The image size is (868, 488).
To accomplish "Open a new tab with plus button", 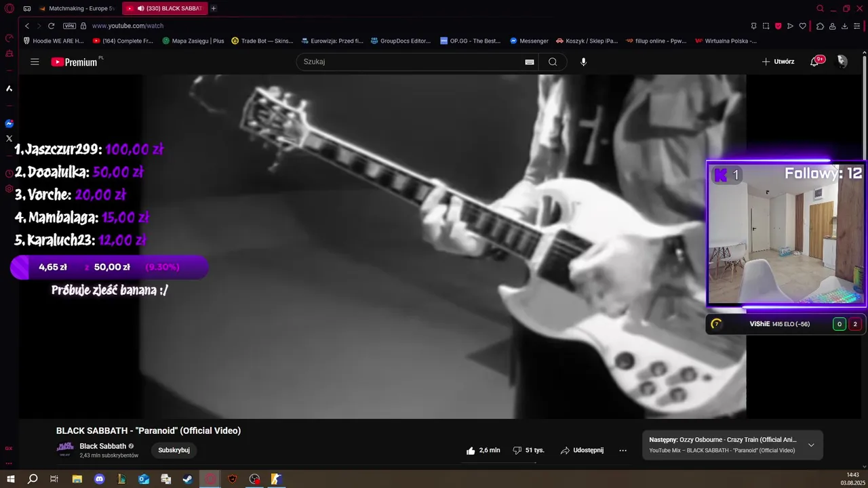I will [214, 8].
